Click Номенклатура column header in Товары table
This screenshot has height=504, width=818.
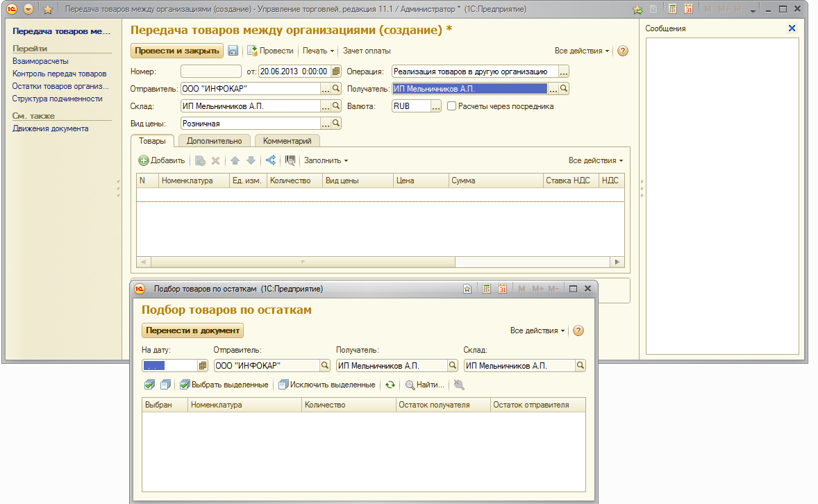tap(194, 180)
